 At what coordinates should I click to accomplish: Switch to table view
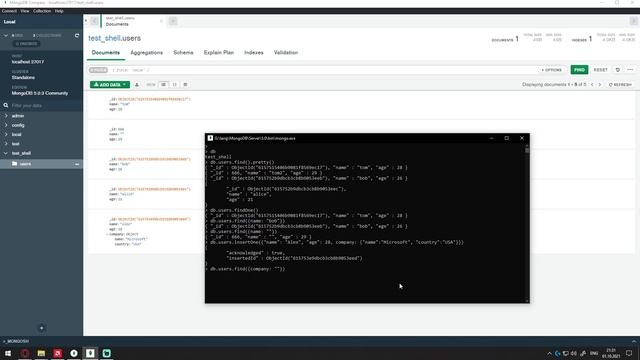pyautogui.click(x=185, y=84)
